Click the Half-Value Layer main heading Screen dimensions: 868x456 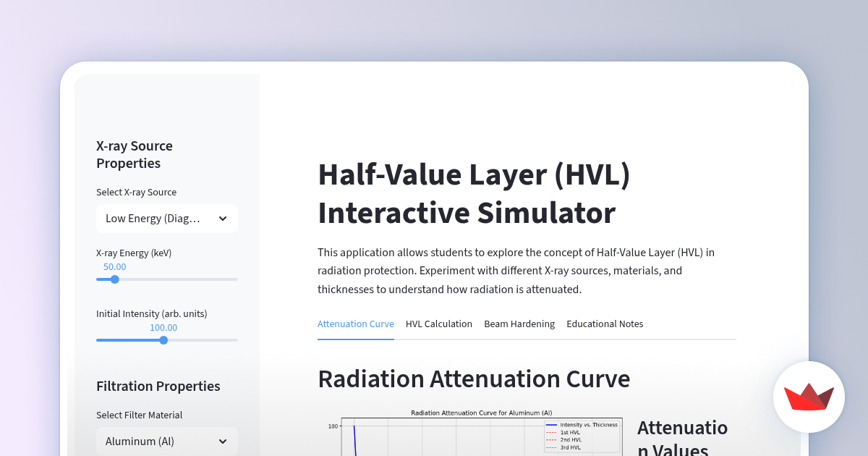473,194
